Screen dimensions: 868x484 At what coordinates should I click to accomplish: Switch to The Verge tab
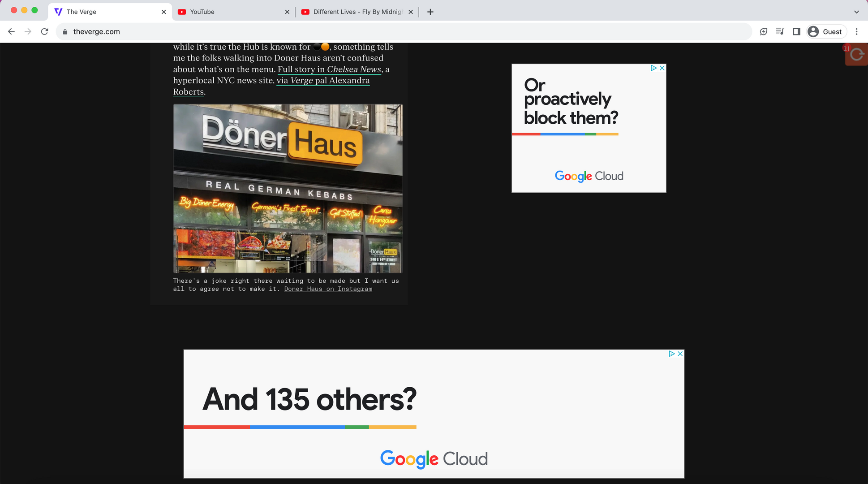click(110, 12)
